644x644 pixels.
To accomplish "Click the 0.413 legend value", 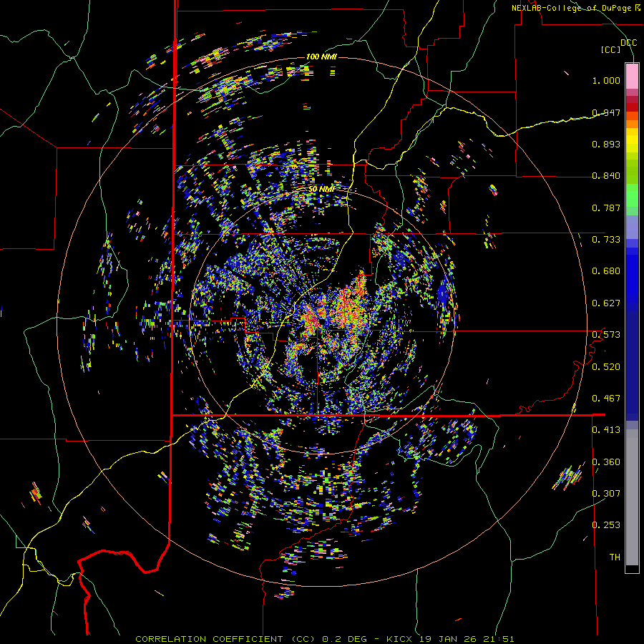I will pyautogui.click(x=606, y=430).
